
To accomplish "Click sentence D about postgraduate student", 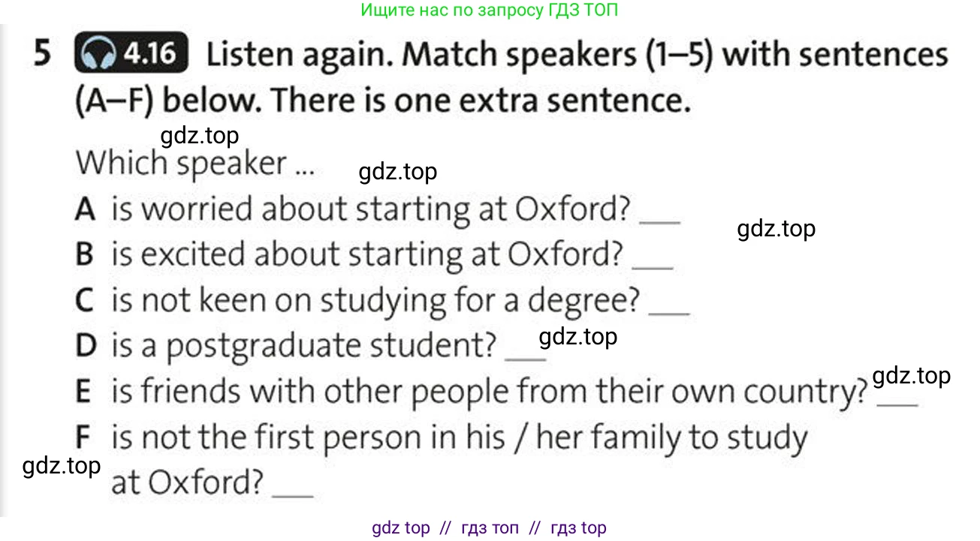I will 286,346.
